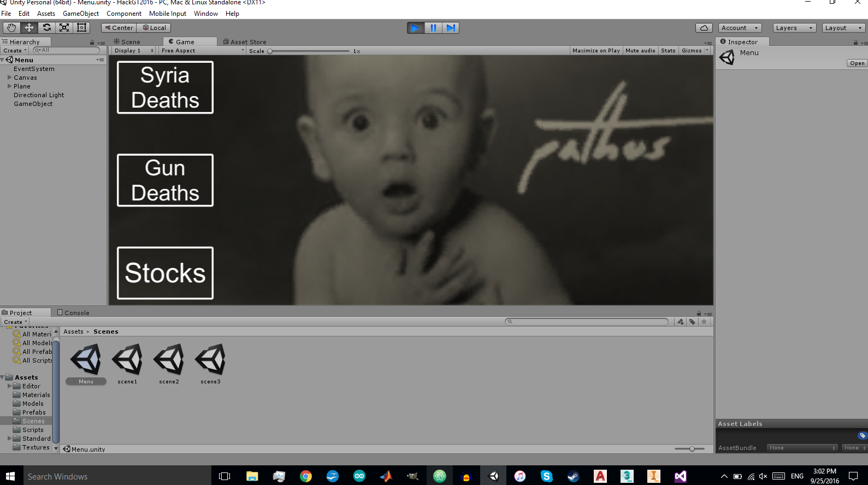Click the Stocks button in game

(165, 273)
